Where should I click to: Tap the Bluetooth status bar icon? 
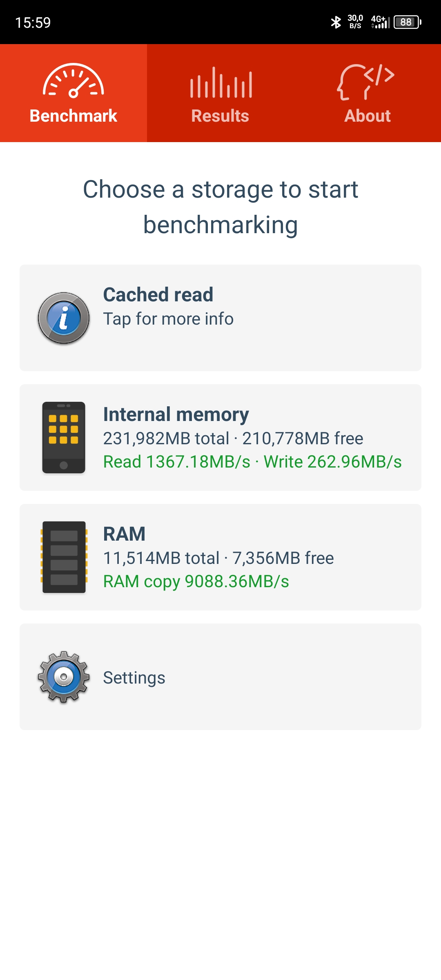336,22
